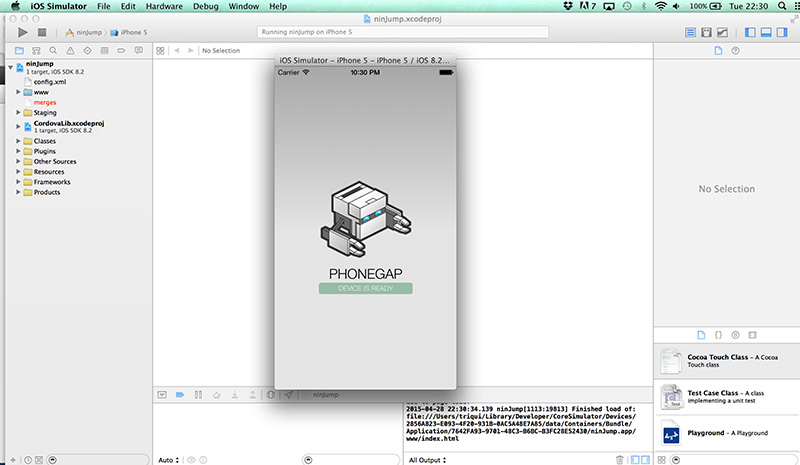Choose the iPhone 5 destination in toolbar
Screen dimensions: 800x465
click(x=129, y=32)
